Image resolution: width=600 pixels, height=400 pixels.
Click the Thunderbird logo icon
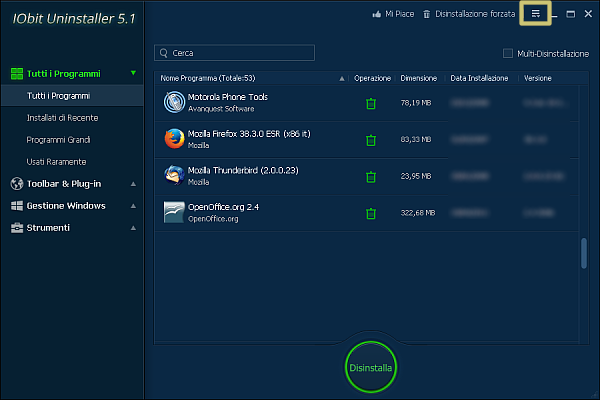174,175
